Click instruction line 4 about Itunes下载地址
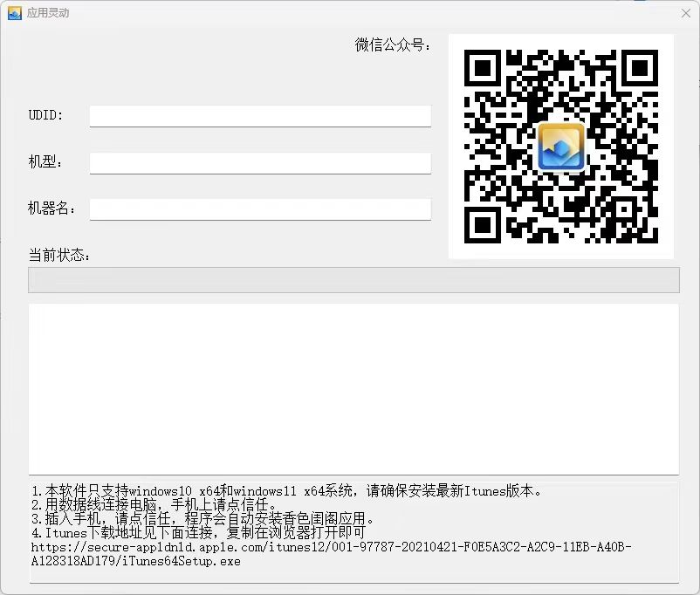 tap(198, 532)
